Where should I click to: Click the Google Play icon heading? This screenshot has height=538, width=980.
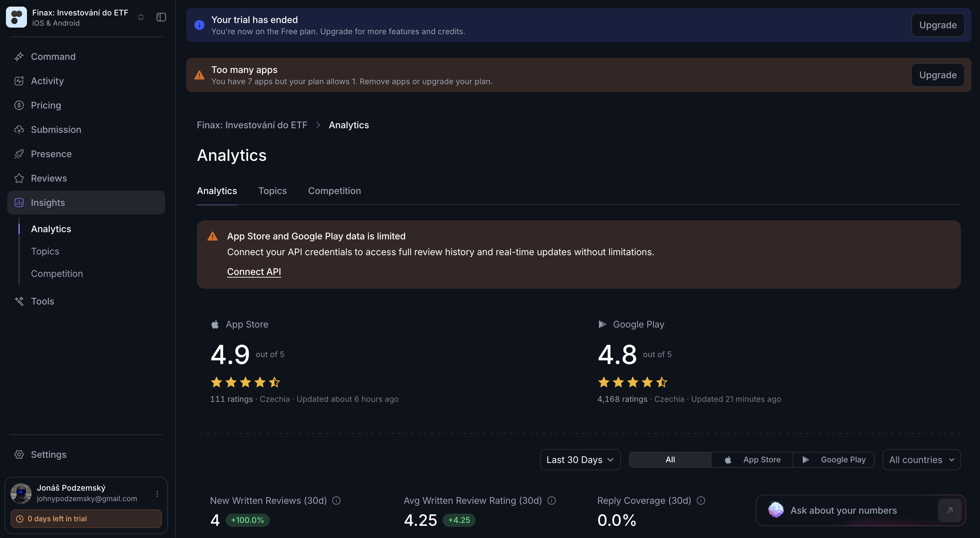pos(602,324)
